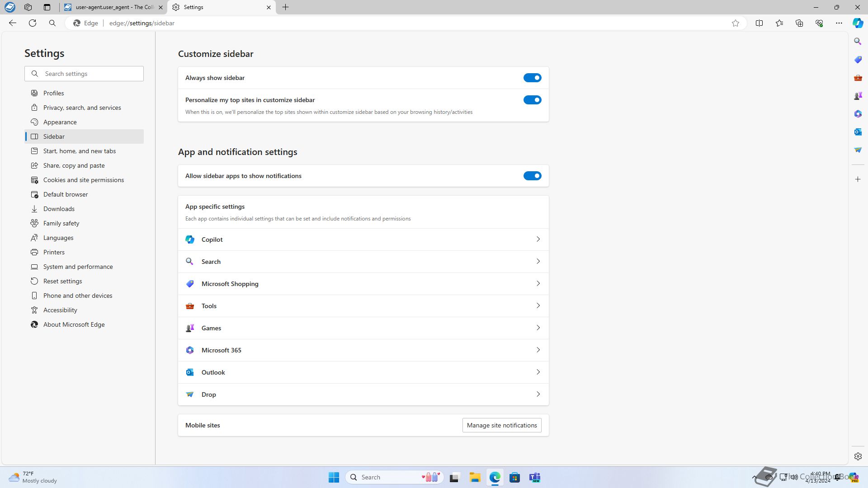Open Drop icon in right sidebar
The height and width of the screenshot is (488, 868).
tap(858, 150)
